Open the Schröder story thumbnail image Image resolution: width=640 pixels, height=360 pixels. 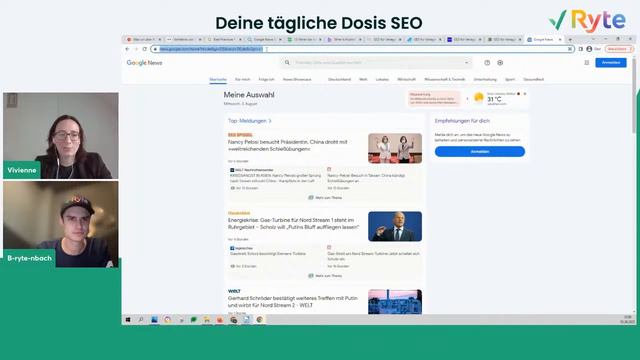pos(395,302)
